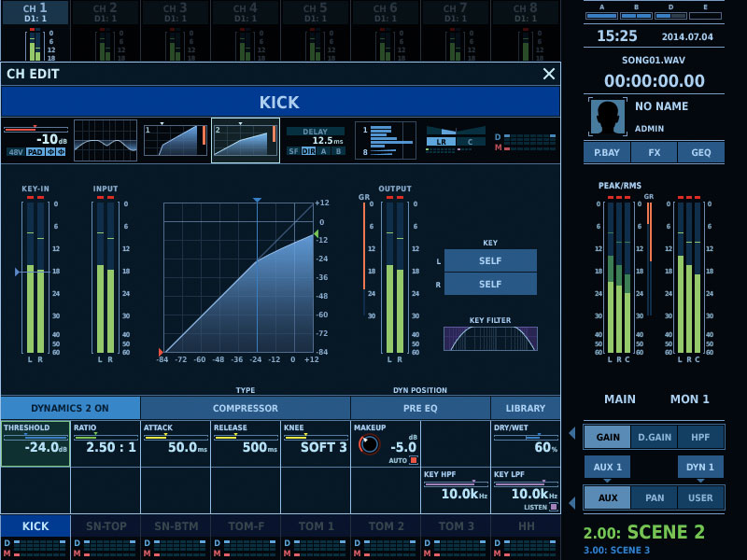The image size is (747, 560).
Task: Open the Pre EQ dyn position selector
Action: point(420,408)
